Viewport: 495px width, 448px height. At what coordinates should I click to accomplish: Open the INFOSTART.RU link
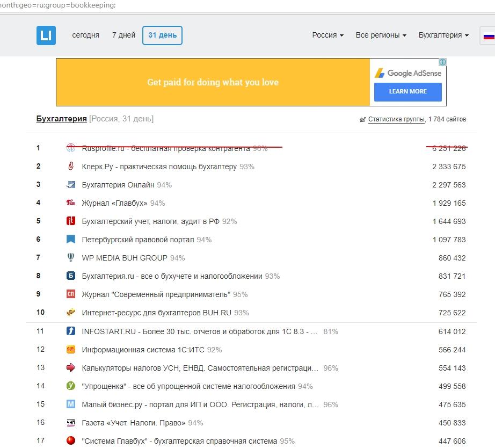200,331
